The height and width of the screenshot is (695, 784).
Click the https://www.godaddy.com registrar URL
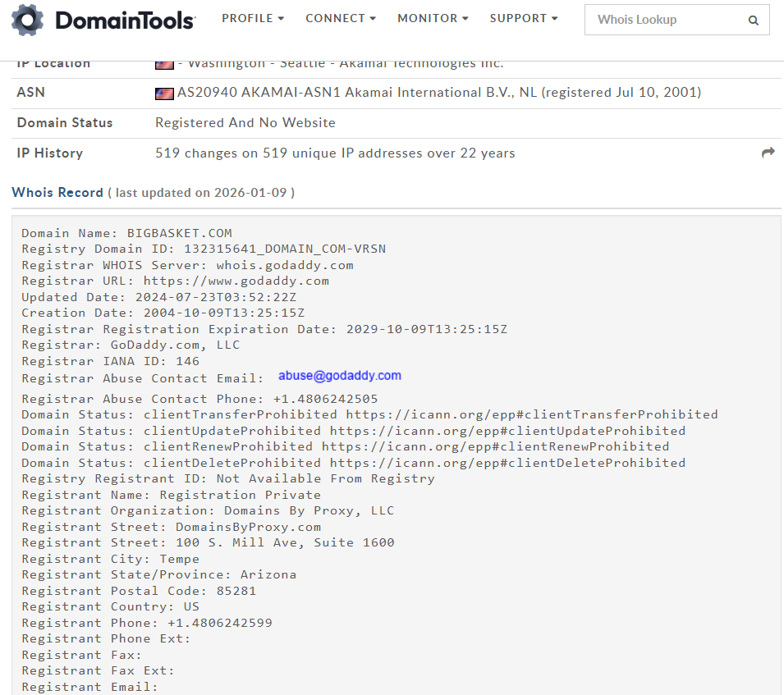(236, 281)
